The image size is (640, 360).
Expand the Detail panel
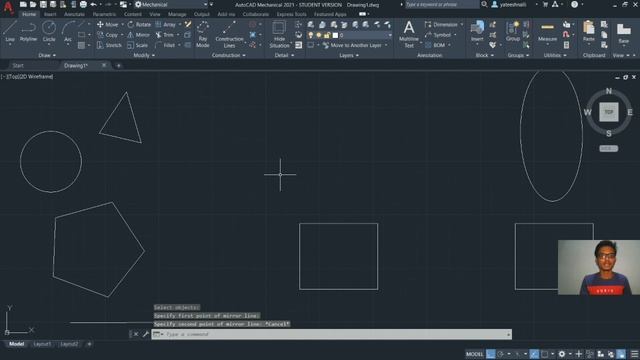284,55
